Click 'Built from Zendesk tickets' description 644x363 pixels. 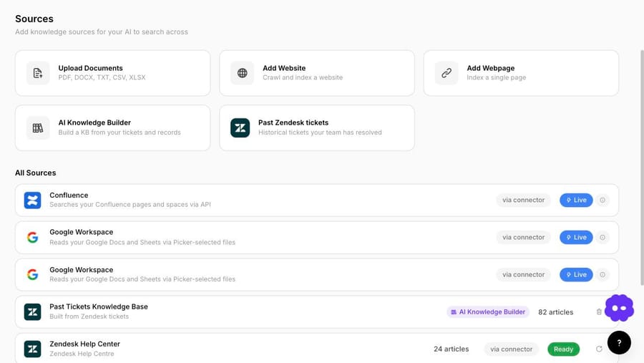point(89,316)
